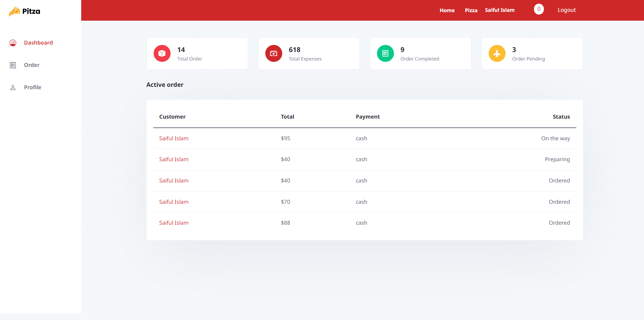Click the Ordered status in the $70 row
Screen dimensions: 644x320
559,202
